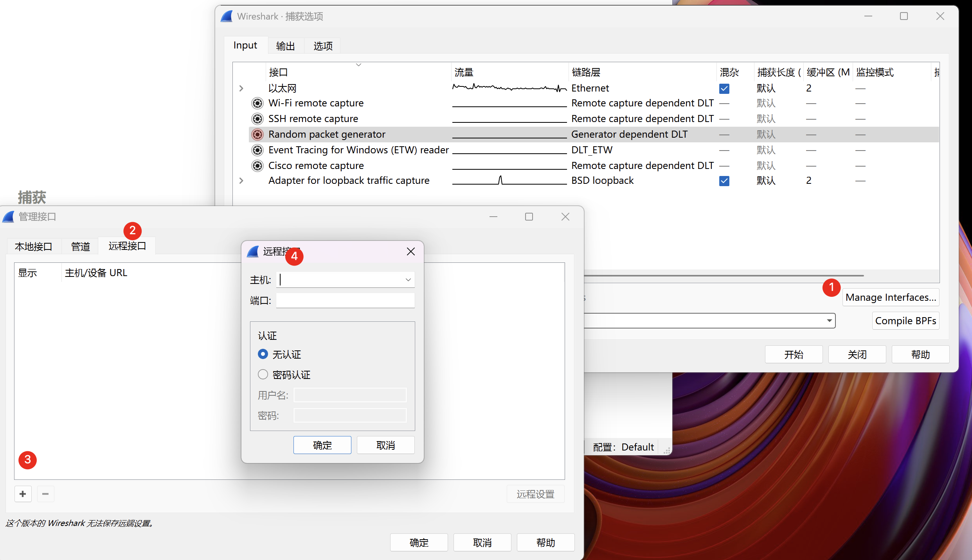Click the Random packet generator gear icon
The height and width of the screenshot is (560, 972).
point(257,135)
